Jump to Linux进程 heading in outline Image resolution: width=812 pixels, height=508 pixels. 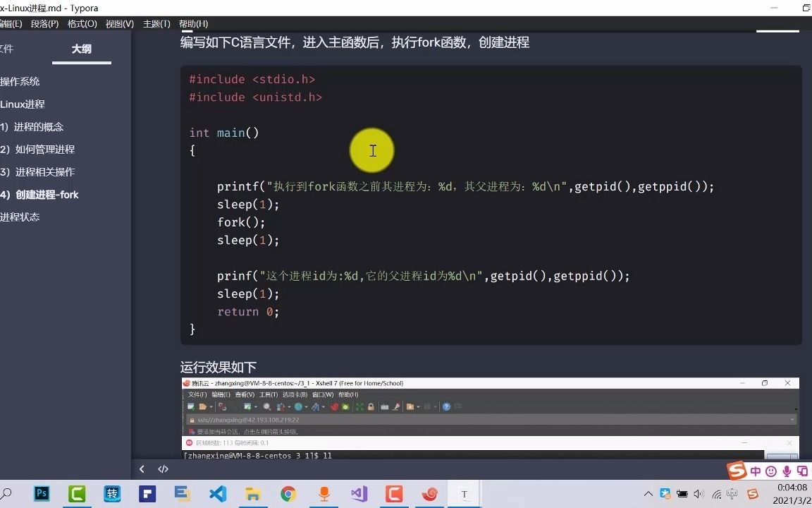pos(23,104)
